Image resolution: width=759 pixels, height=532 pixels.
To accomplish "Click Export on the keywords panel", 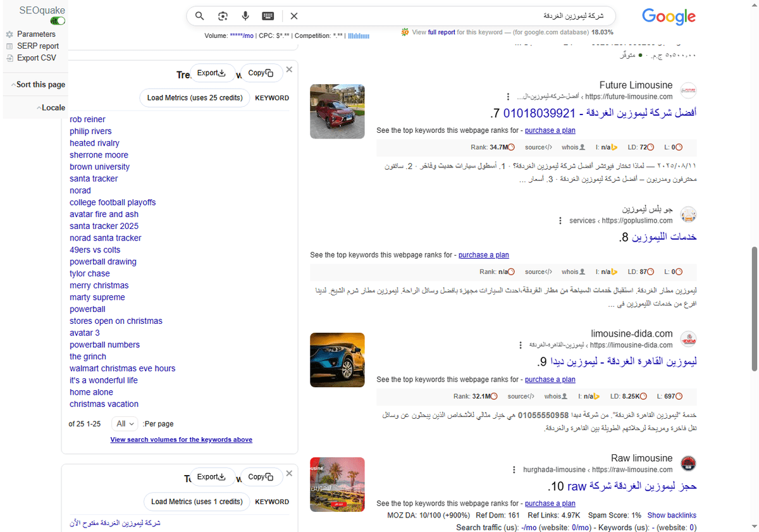I will click(213, 73).
